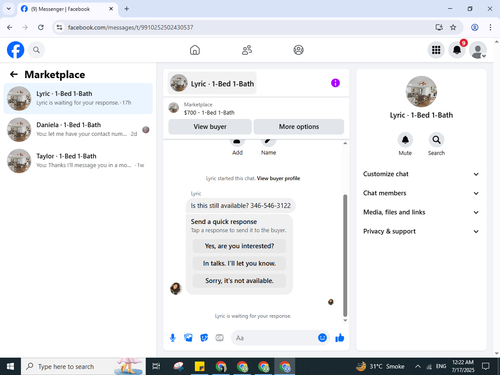The image size is (500, 375).
Task: Search in conversation using the magnifier icon
Action: (436, 140)
